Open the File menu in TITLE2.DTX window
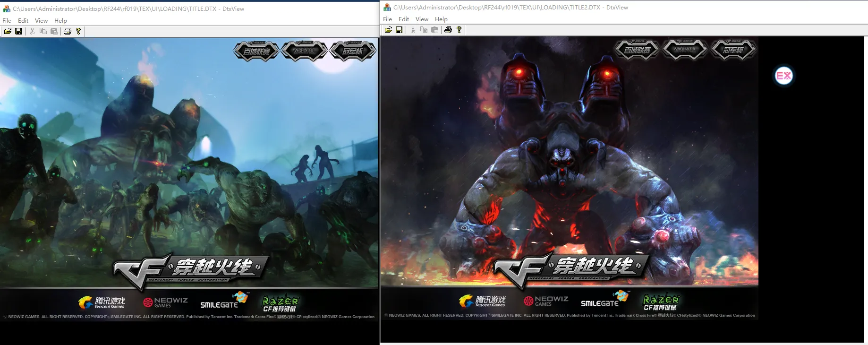Image resolution: width=868 pixels, height=345 pixels. point(388,19)
